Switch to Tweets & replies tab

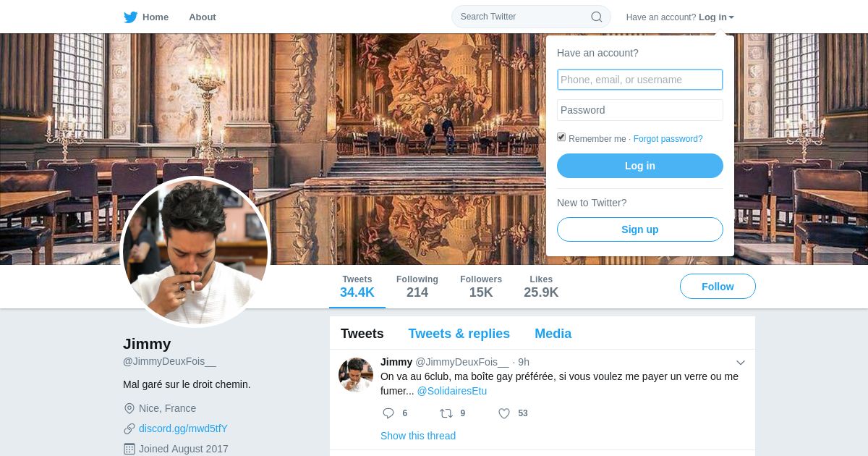459,334
